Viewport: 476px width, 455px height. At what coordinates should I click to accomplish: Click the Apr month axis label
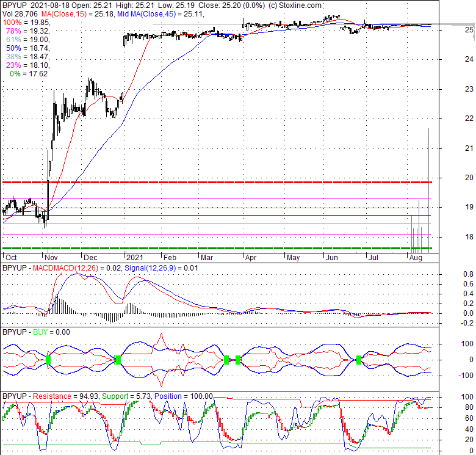point(251,258)
